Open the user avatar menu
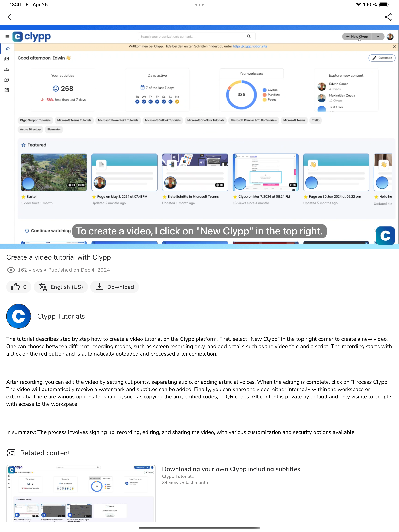 click(x=390, y=37)
